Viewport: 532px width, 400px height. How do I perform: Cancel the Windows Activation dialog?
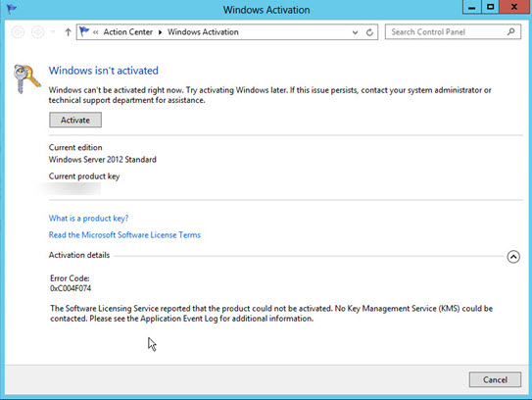[495, 379]
